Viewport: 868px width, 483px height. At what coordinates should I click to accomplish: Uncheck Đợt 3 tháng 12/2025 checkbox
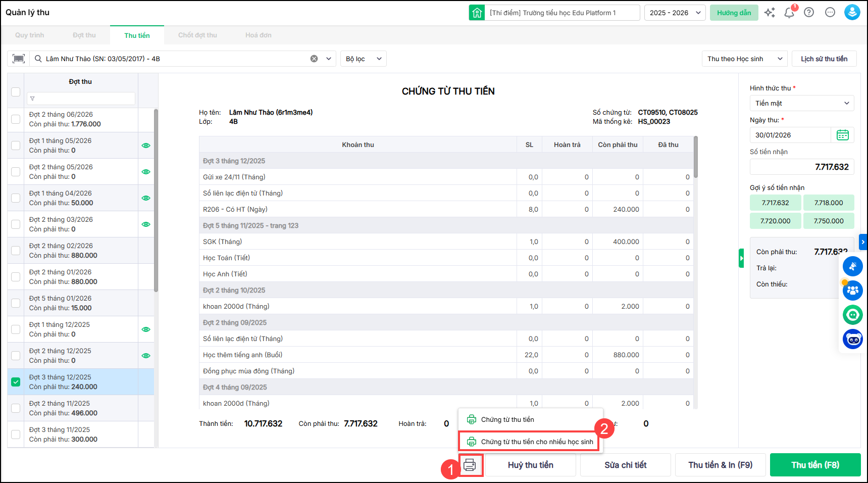pyautogui.click(x=16, y=382)
